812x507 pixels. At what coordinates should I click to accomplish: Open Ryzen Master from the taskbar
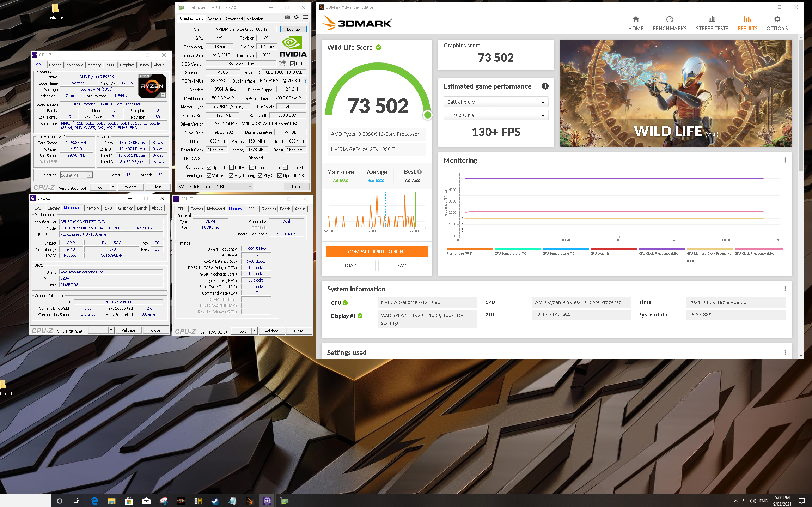click(x=181, y=501)
